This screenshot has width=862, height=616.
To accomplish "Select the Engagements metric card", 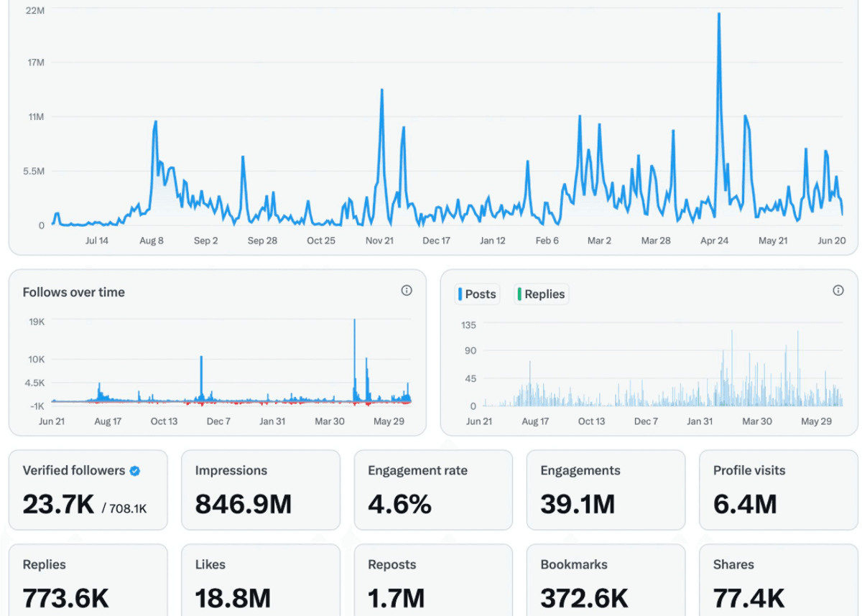I will click(x=606, y=490).
